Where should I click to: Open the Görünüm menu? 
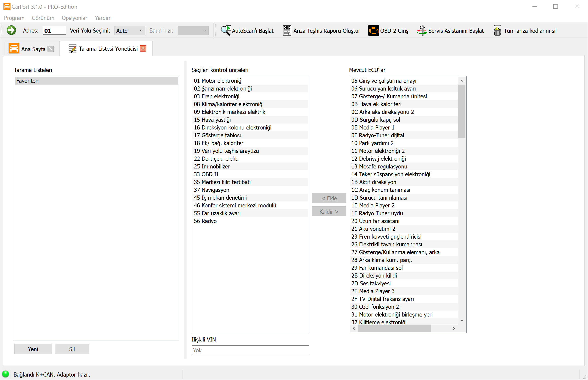pos(43,18)
